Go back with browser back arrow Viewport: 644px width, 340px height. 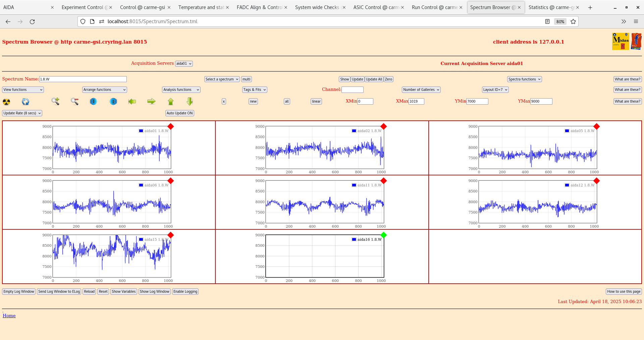[8, 21]
